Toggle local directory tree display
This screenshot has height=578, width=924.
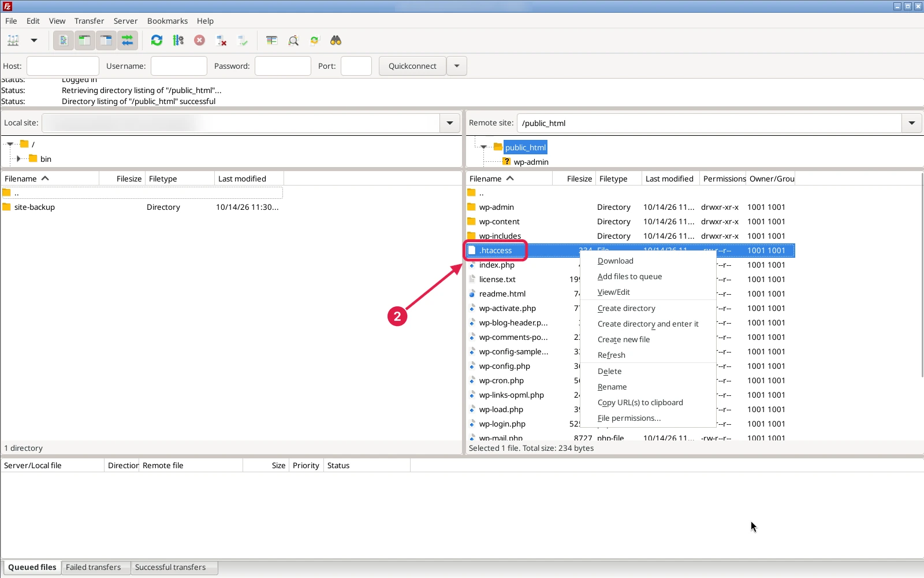85,40
